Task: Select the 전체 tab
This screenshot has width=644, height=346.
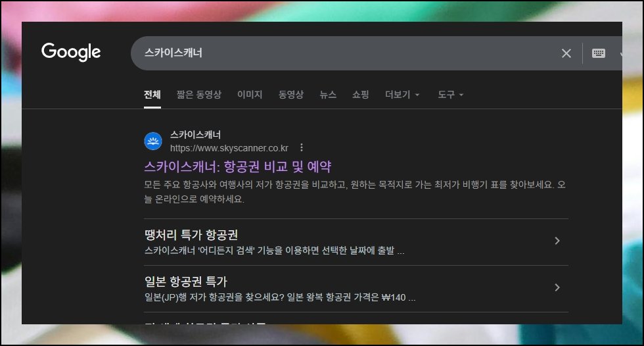Action: (x=152, y=95)
